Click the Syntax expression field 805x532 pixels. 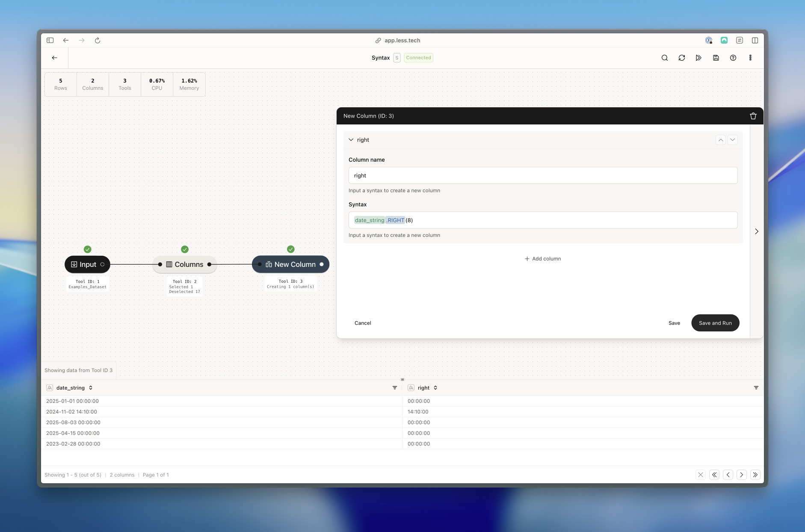(543, 220)
